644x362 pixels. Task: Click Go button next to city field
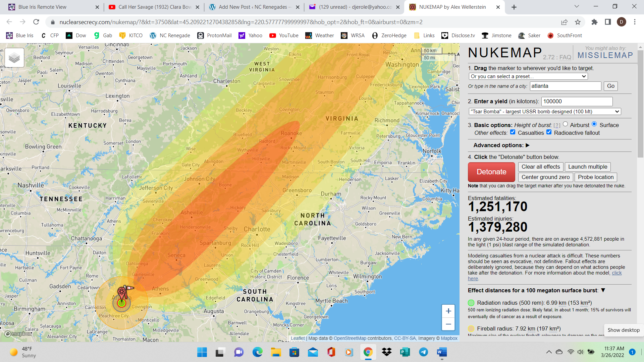click(611, 86)
